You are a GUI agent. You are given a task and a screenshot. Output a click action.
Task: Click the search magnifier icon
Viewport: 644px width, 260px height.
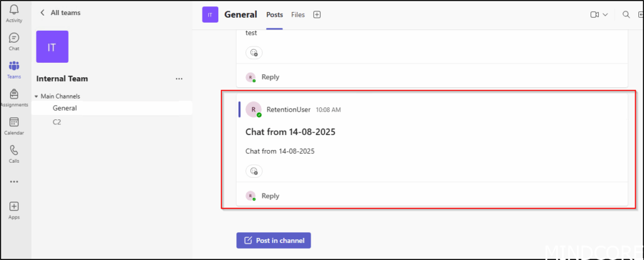coord(625,14)
